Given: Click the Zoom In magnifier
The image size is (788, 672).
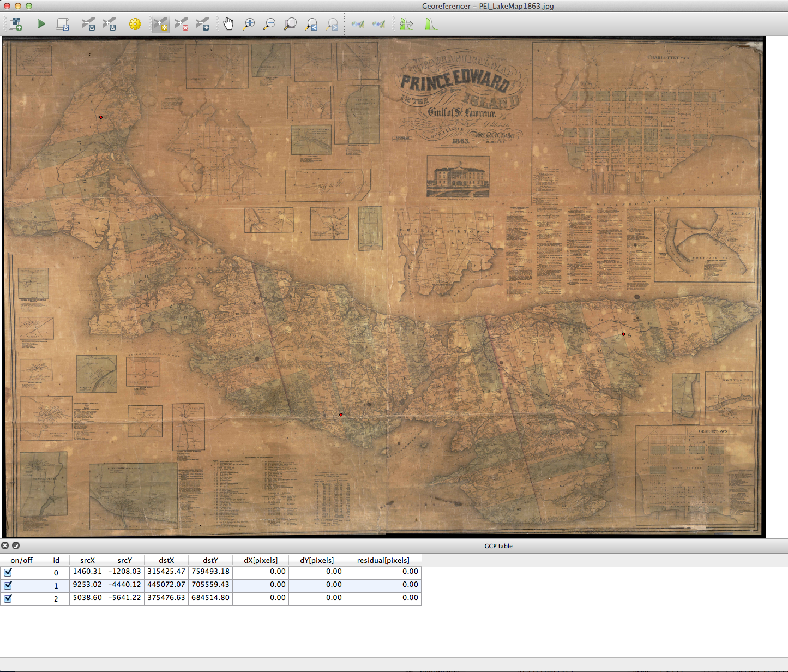Looking at the screenshot, I should (x=249, y=24).
